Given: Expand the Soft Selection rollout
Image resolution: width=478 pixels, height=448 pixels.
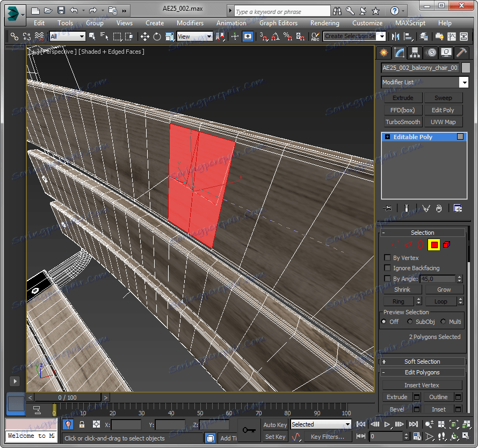Looking at the screenshot, I should (422, 362).
